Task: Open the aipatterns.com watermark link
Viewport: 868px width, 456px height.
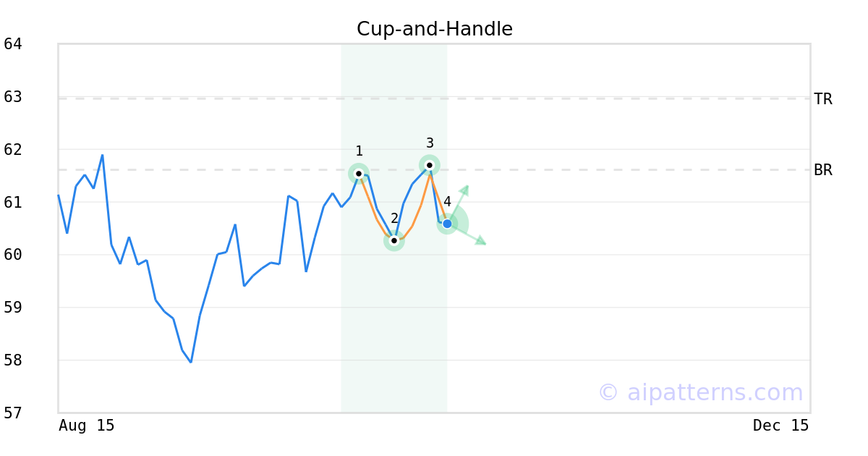Action: 700,392
